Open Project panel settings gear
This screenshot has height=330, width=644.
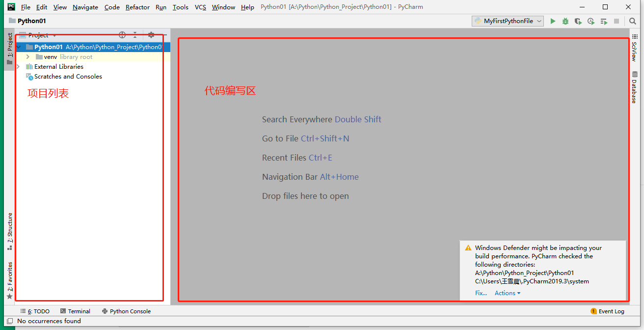151,35
